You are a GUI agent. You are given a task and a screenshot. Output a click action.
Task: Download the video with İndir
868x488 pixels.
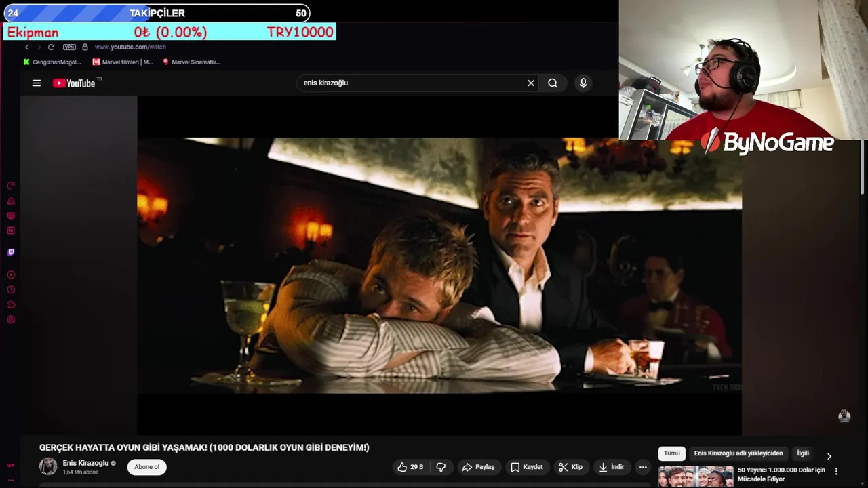point(611,467)
